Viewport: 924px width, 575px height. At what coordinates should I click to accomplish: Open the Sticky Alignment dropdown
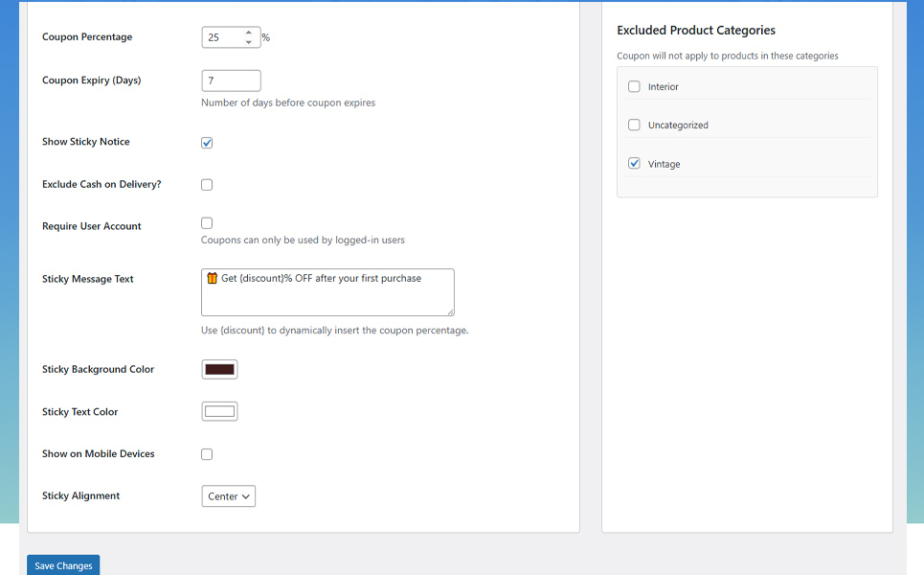[229, 496]
